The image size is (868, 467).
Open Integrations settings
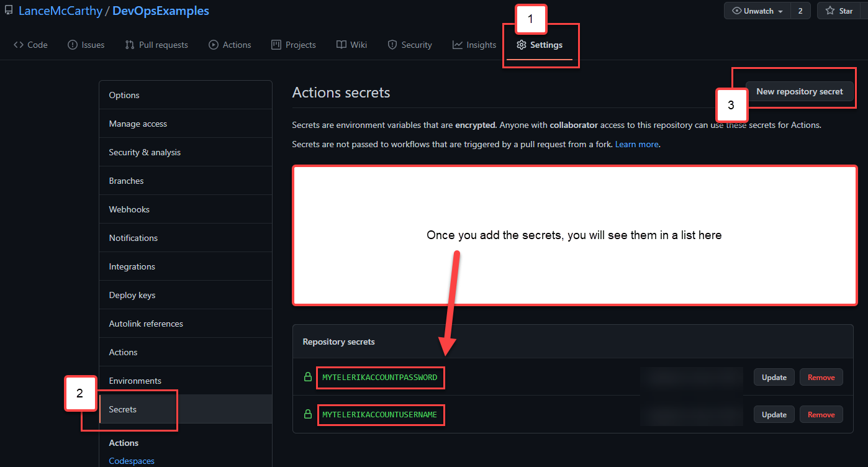click(186, 266)
